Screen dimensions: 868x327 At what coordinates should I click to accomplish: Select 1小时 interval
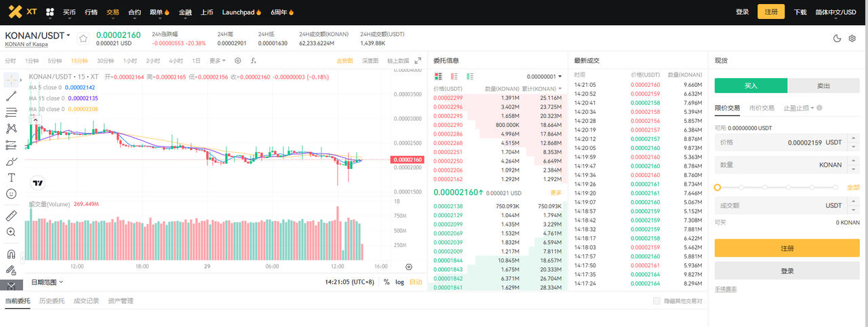130,60
